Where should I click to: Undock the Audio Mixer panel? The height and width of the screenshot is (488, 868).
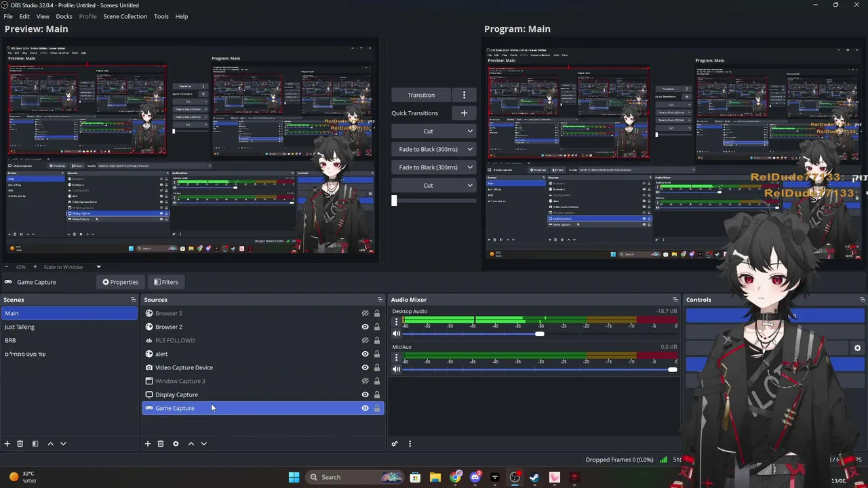(x=675, y=300)
